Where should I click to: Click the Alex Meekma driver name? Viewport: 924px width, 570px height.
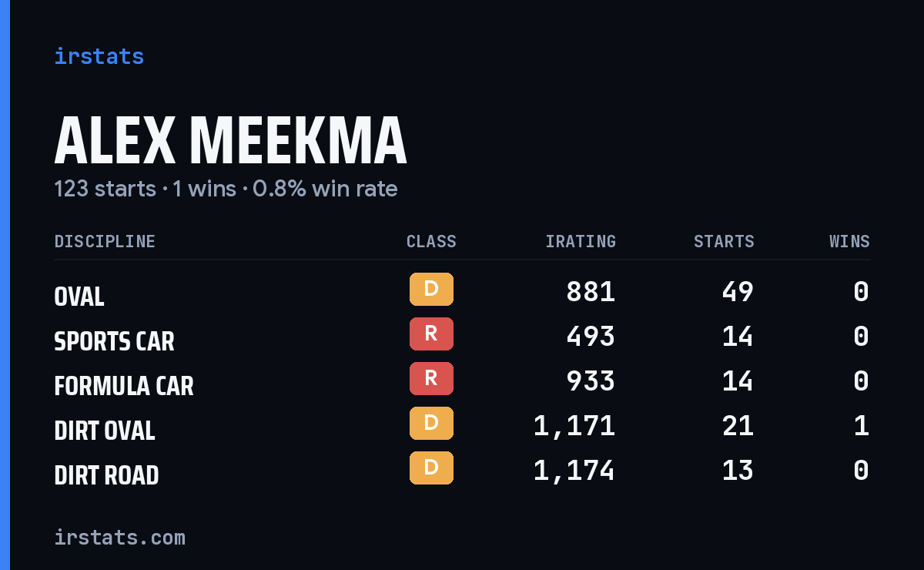pos(230,141)
